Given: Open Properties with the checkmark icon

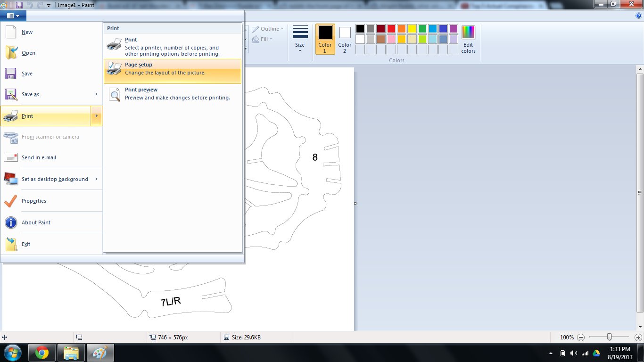Looking at the screenshot, I should point(51,201).
